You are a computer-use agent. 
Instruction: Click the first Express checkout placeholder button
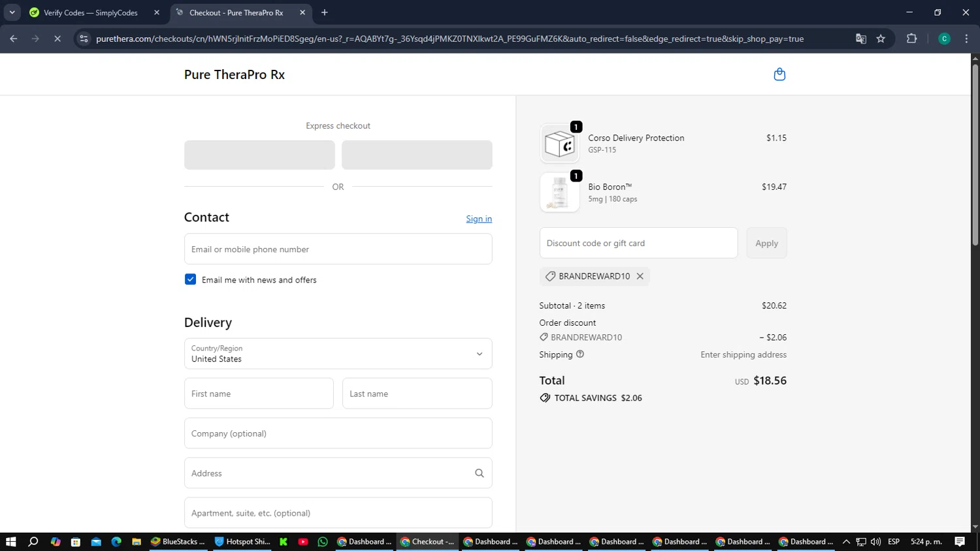point(259,155)
